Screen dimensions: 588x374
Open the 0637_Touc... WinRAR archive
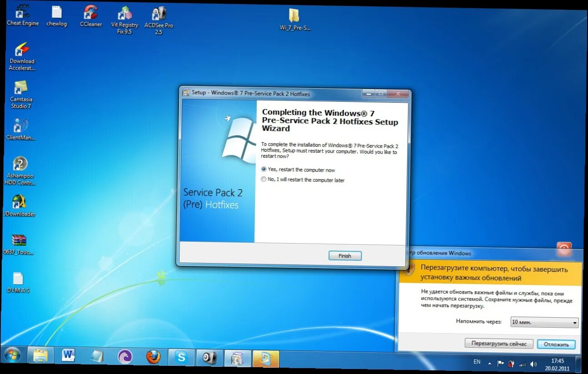click(x=19, y=244)
